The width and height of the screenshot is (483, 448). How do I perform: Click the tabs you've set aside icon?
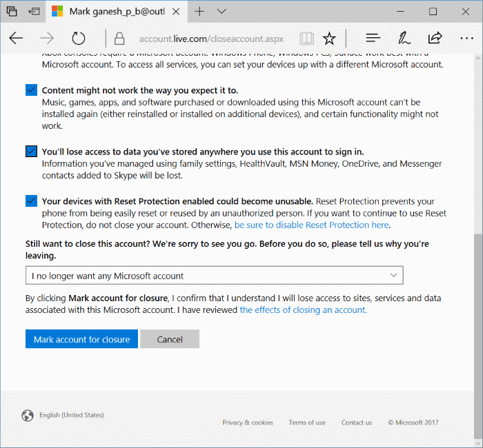point(12,12)
